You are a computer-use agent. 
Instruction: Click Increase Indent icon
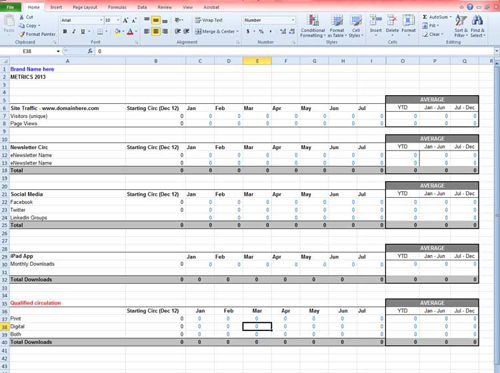[x=186, y=31]
